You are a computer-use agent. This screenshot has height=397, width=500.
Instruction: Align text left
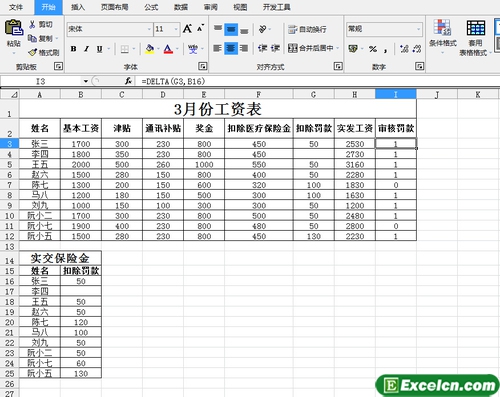click(217, 48)
